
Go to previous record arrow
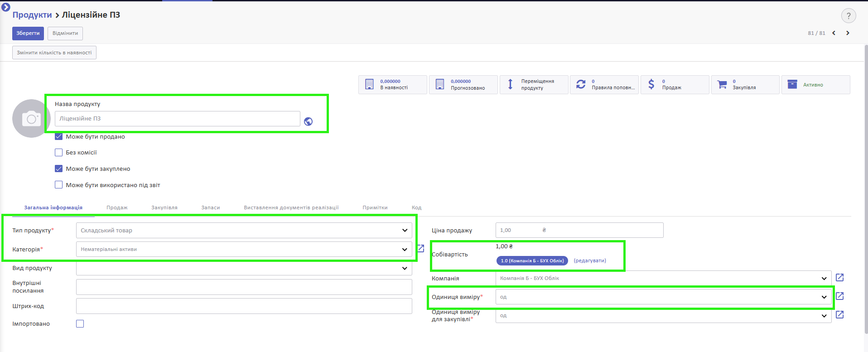(x=834, y=33)
